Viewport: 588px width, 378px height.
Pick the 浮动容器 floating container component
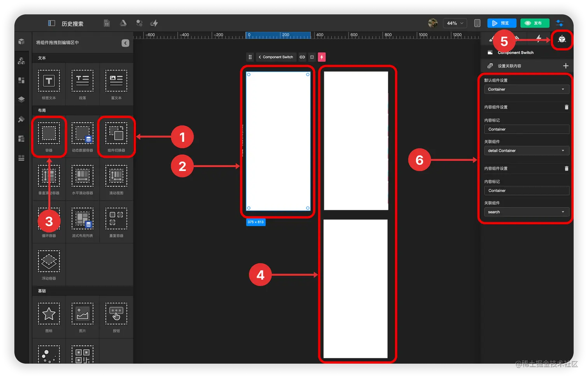click(49, 265)
